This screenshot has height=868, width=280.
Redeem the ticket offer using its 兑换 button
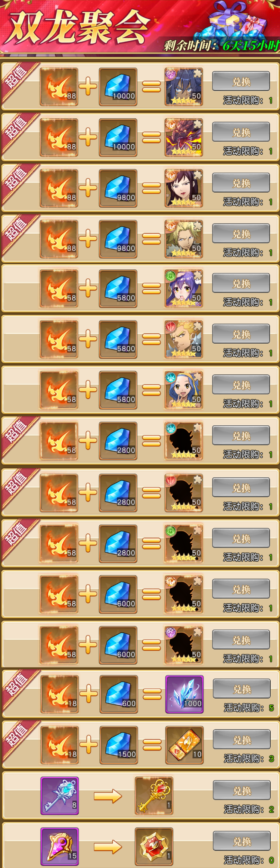pos(242,739)
